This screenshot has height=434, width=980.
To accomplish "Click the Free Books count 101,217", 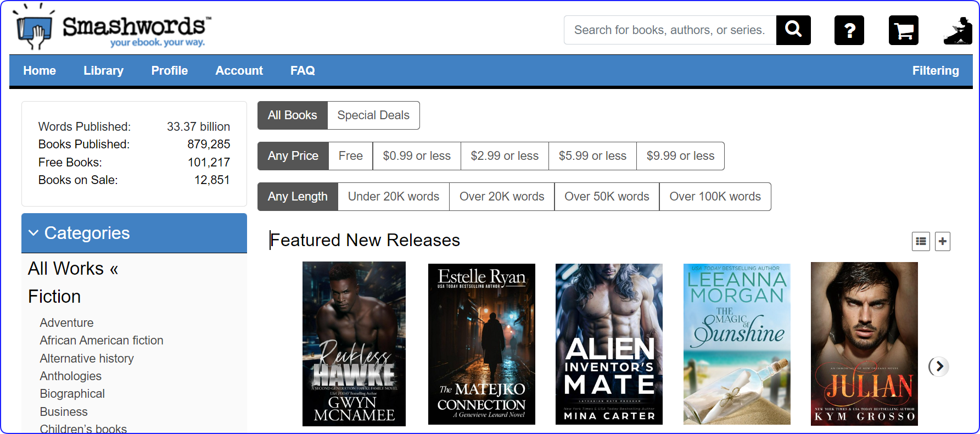I will coord(209,163).
